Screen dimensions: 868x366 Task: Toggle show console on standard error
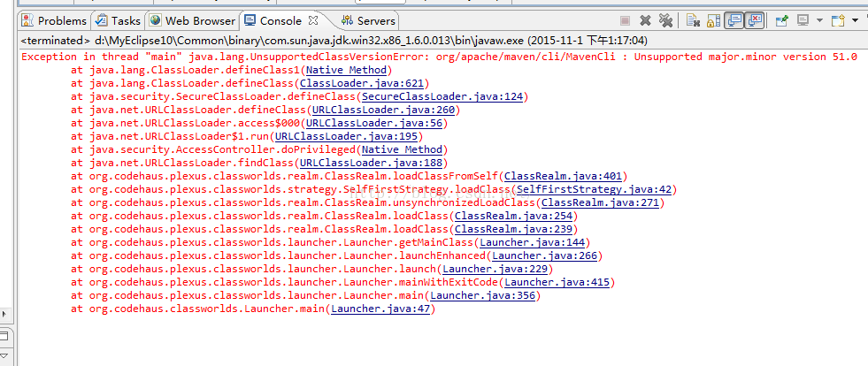pyautogui.click(x=755, y=21)
